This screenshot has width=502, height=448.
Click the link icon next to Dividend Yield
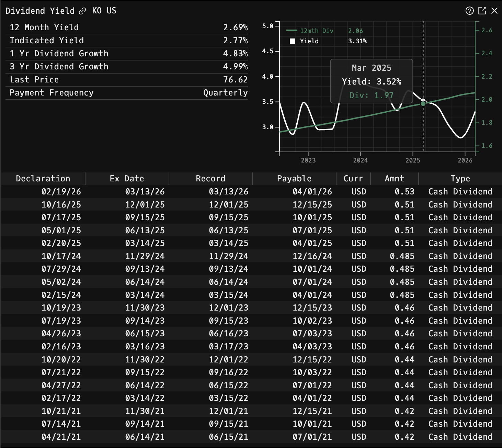tap(82, 11)
